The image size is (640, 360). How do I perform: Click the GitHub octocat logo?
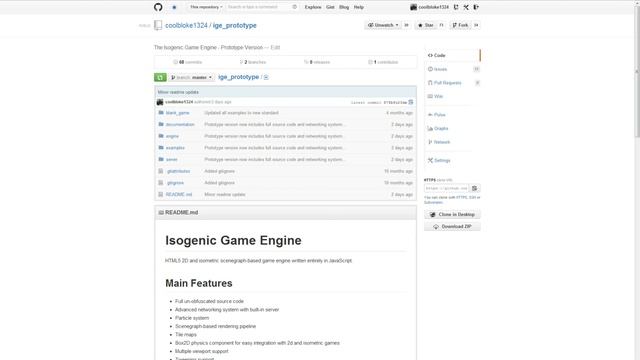pyautogui.click(x=158, y=7)
